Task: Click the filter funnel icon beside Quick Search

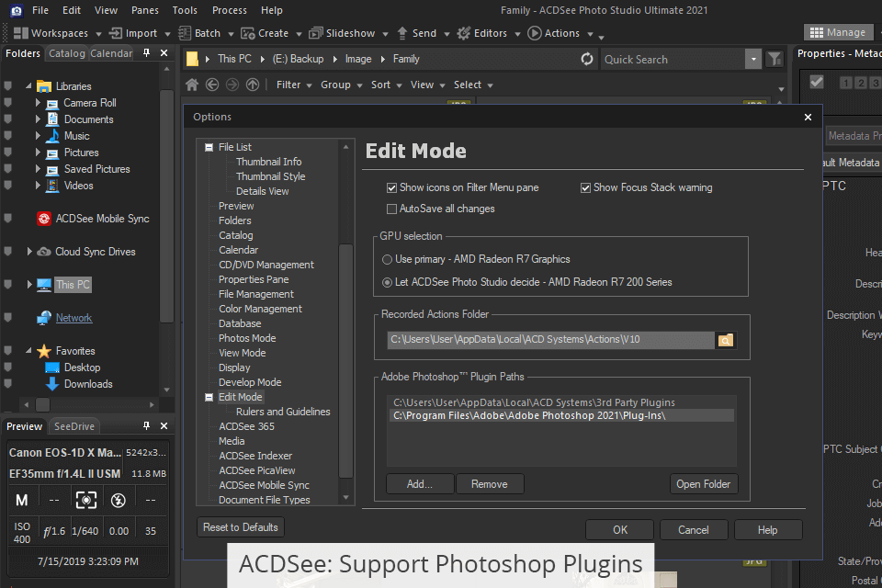Action: (775, 59)
